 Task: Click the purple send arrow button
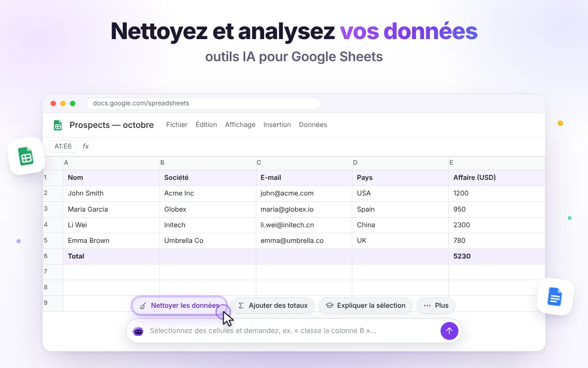[x=449, y=331]
